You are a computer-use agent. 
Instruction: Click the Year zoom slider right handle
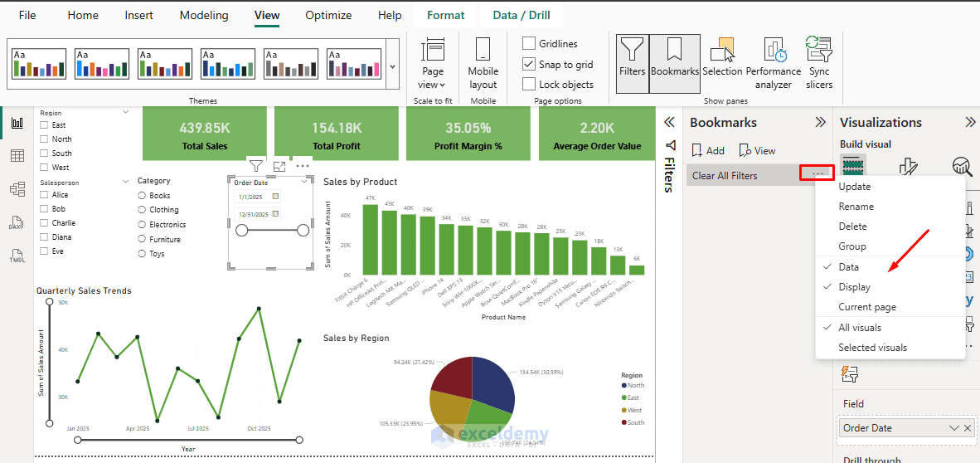pyautogui.click(x=299, y=440)
